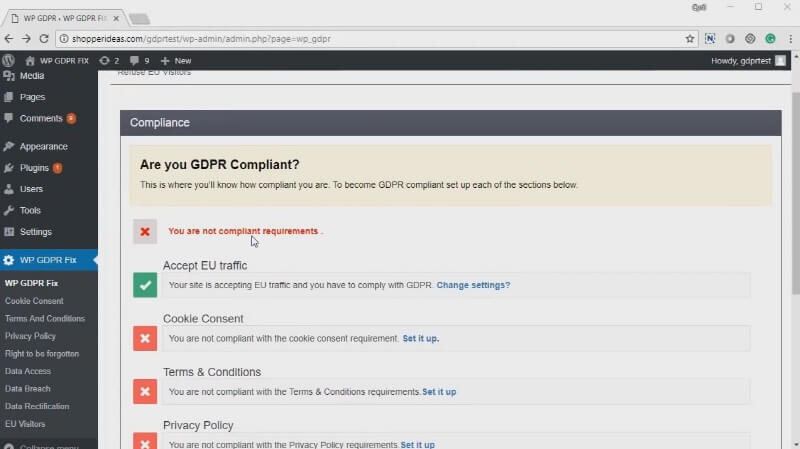Click Set it up for Terms & Conditions
Screen dimensions: 800x449
pyautogui.click(x=439, y=392)
